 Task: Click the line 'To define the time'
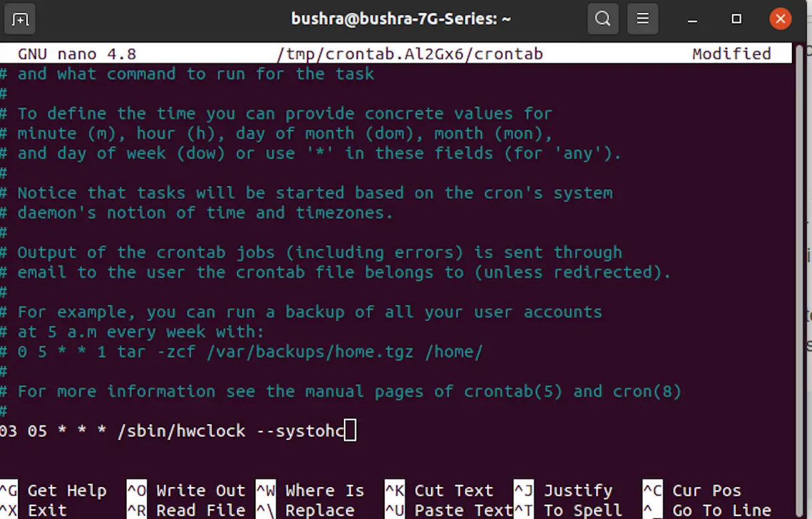coord(276,114)
